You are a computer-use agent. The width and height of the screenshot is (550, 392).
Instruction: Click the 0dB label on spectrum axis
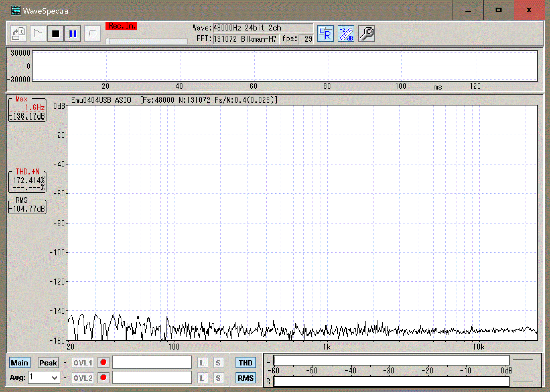tap(59, 106)
